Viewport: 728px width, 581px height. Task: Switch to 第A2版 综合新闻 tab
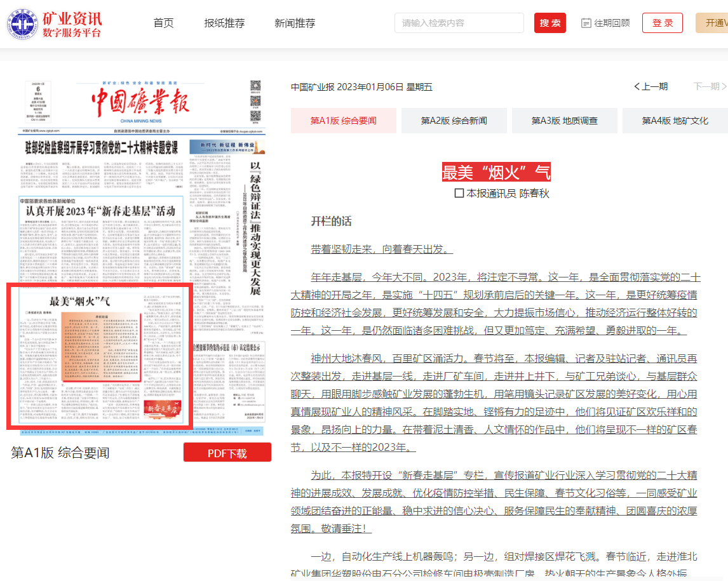454,121
